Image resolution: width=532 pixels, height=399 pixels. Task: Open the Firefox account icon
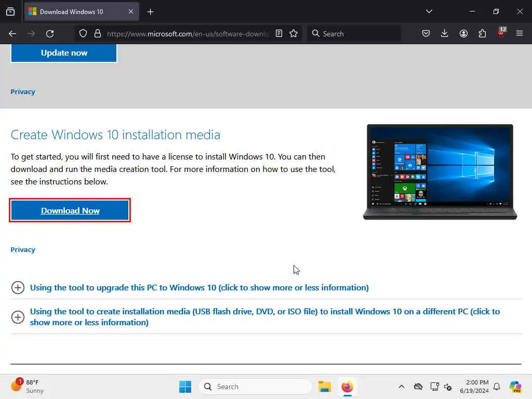(x=463, y=34)
